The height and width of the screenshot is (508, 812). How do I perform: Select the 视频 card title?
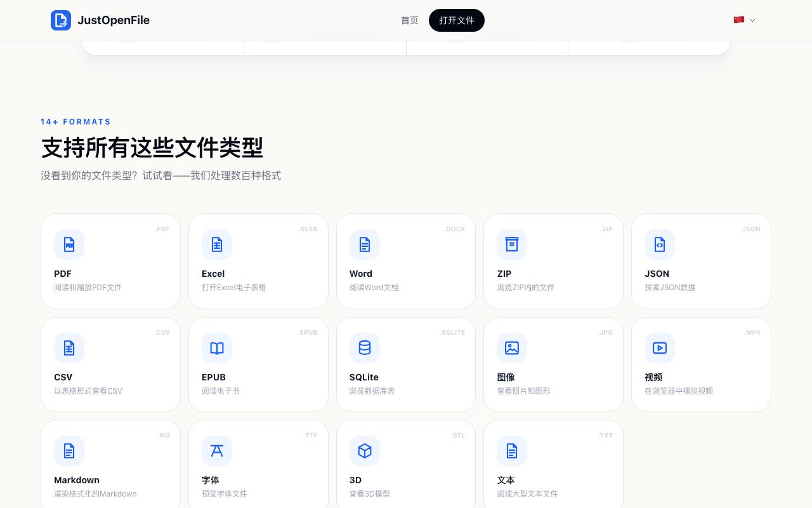(x=654, y=377)
